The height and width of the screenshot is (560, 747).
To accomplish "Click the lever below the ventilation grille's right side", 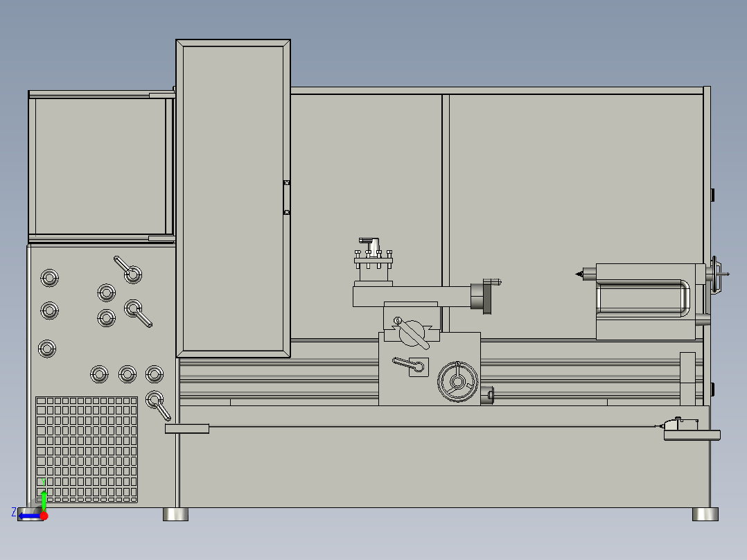I will click(158, 405).
